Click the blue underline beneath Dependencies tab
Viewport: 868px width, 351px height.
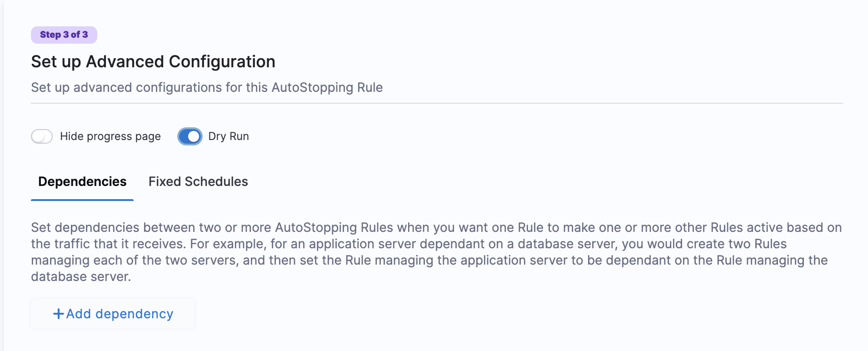pyautogui.click(x=82, y=200)
